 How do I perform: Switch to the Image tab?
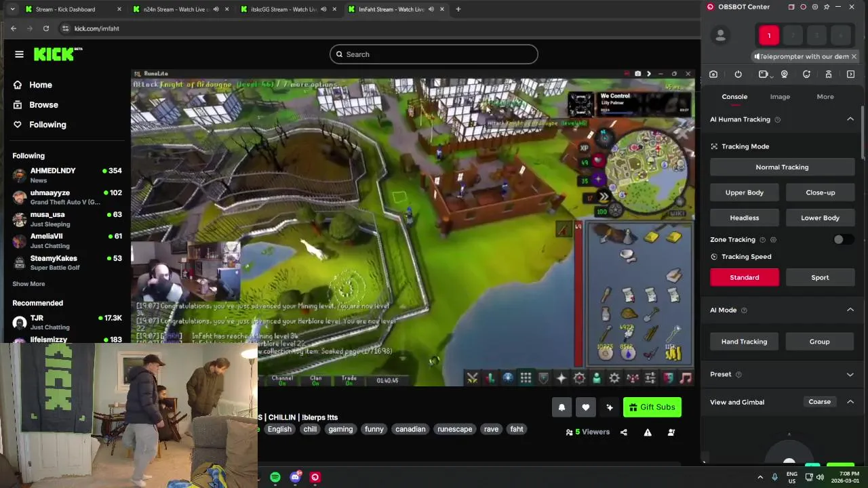point(780,97)
